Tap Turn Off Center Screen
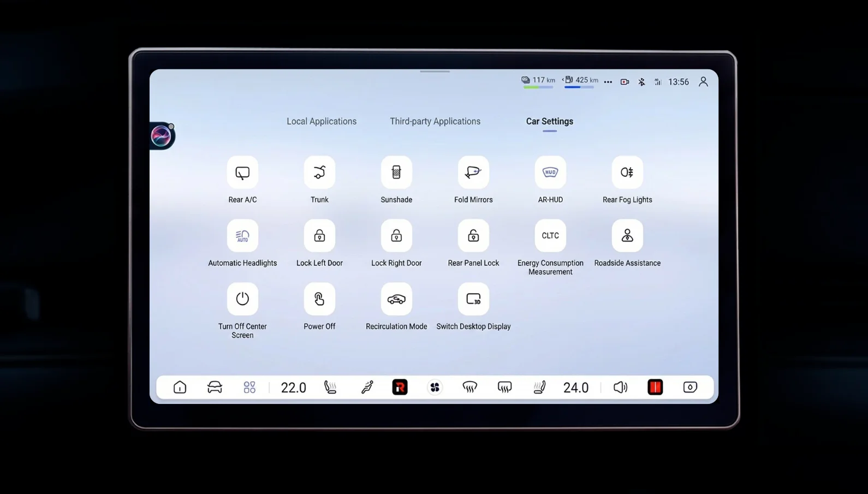The image size is (868, 494). pyautogui.click(x=242, y=299)
